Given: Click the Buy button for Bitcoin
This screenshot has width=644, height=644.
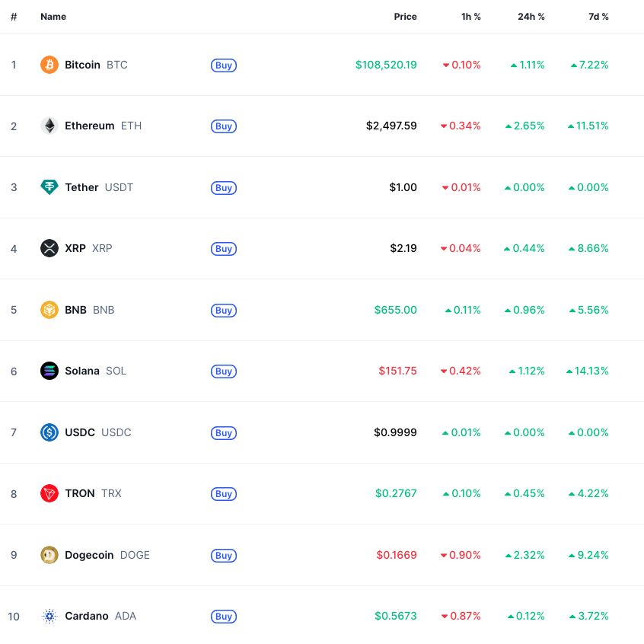Looking at the screenshot, I should pyautogui.click(x=224, y=65).
